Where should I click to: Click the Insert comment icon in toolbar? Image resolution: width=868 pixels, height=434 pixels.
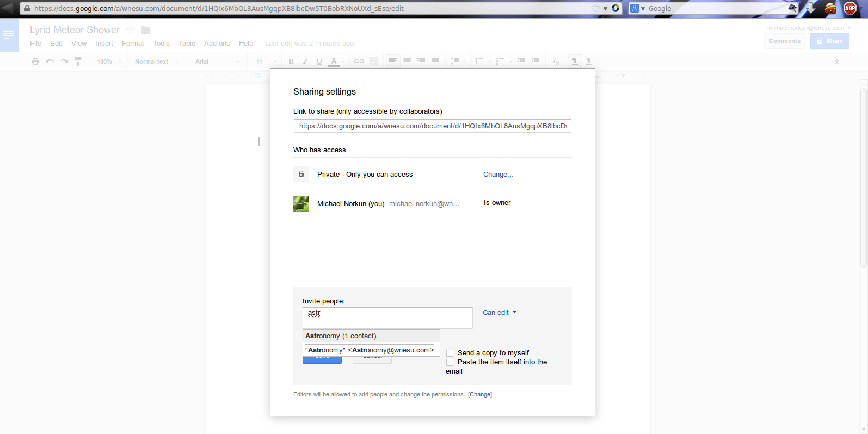click(374, 61)
